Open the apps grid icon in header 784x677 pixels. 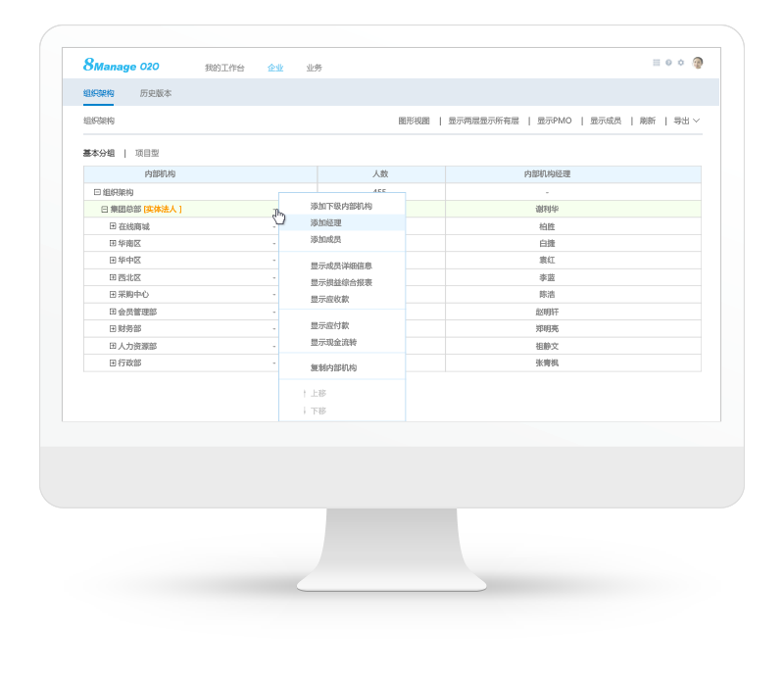657,63
